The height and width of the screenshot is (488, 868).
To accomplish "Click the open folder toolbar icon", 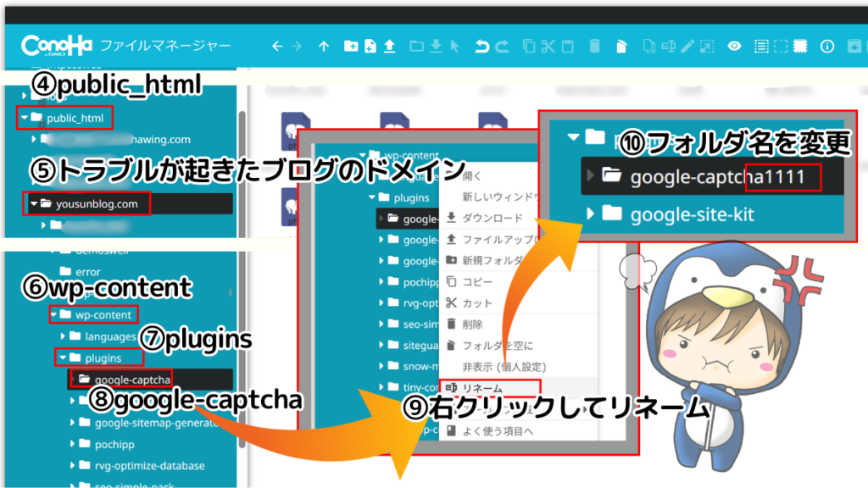I will 416,46.
